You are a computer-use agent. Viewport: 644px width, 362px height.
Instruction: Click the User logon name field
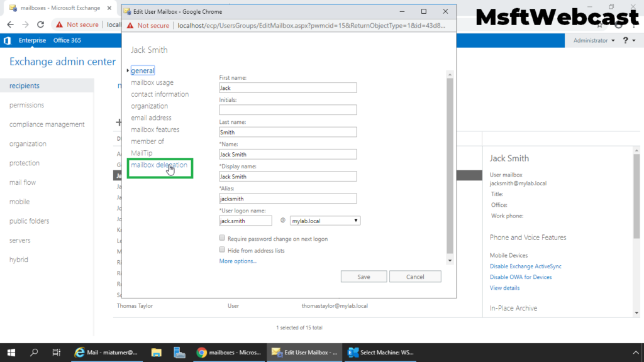click(x=245, y=221)
